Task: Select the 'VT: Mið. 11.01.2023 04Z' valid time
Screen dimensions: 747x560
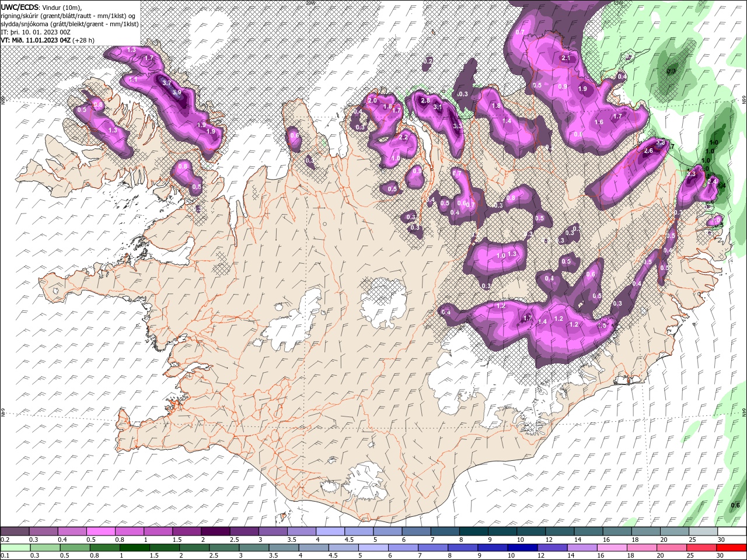Action: click(36, 40)
